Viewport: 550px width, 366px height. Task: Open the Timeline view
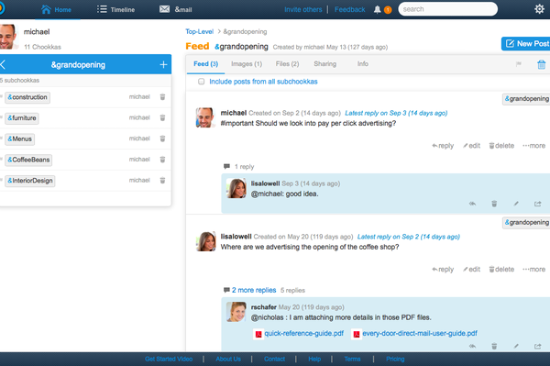click(116, 9)
